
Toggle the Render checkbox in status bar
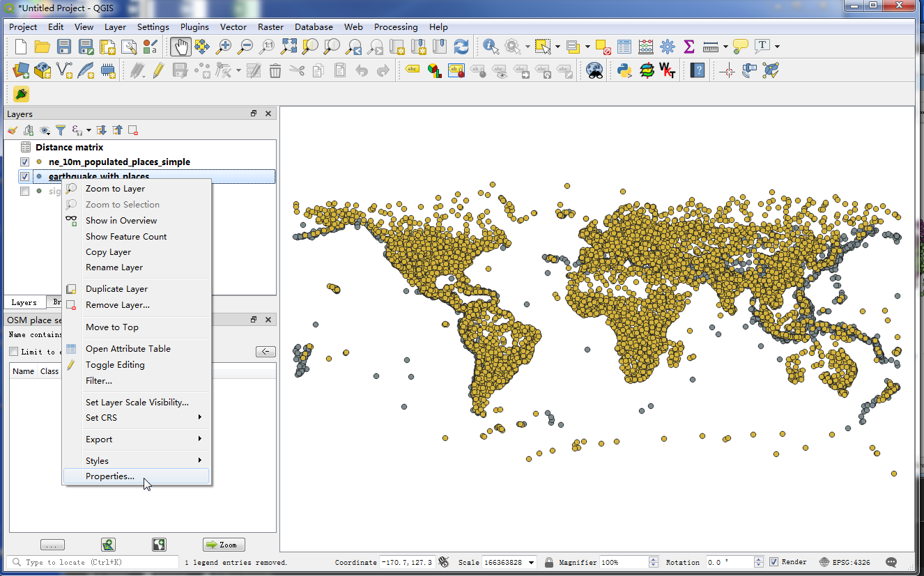tap(773, 562)
